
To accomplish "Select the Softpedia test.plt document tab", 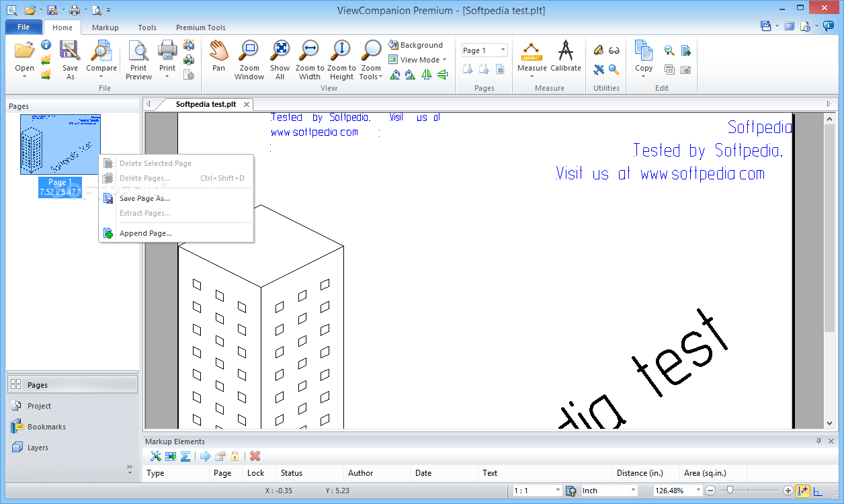I will coord(205,104).
